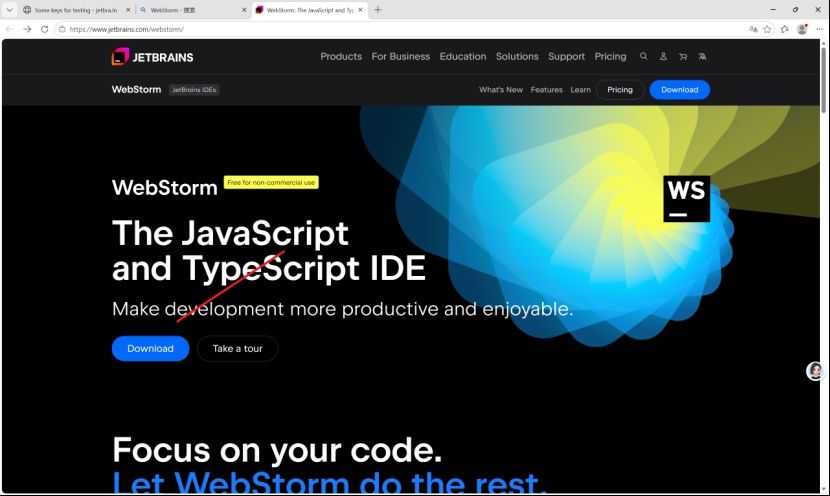Viewport: 830px width, 496px height.
Task: Open the shopping cart icon
Action: (683, 56)
